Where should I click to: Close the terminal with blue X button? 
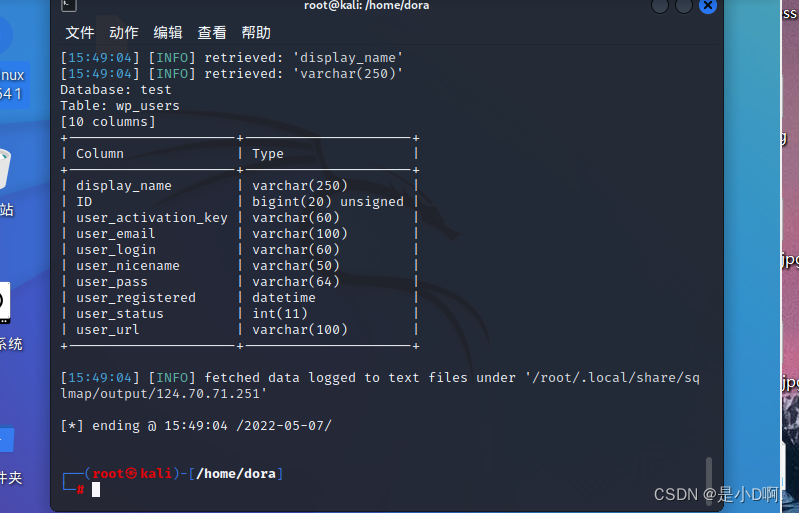[x=708, y=6]
